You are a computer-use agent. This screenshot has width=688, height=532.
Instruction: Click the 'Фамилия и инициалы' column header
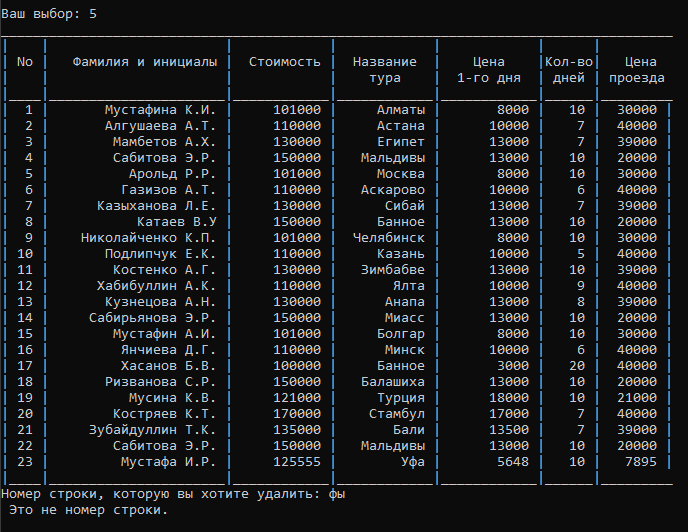coord(145,62)
